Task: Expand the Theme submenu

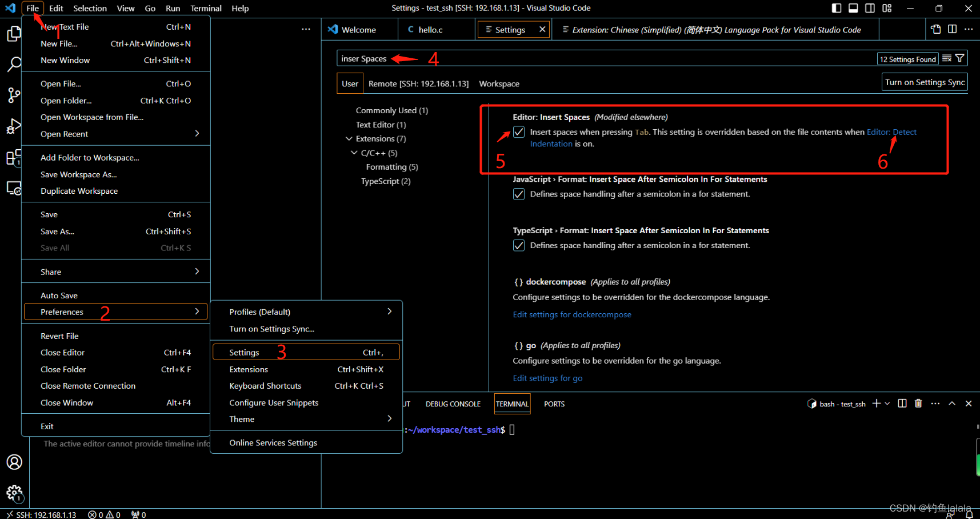Action: coord(306,419)
